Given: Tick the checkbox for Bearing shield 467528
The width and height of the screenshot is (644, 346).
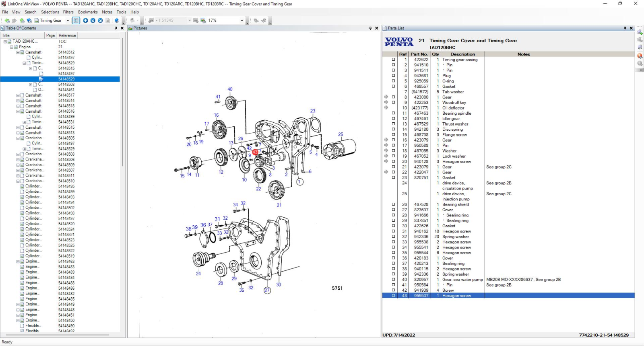Looking at the screenshot, I should 393,204.
